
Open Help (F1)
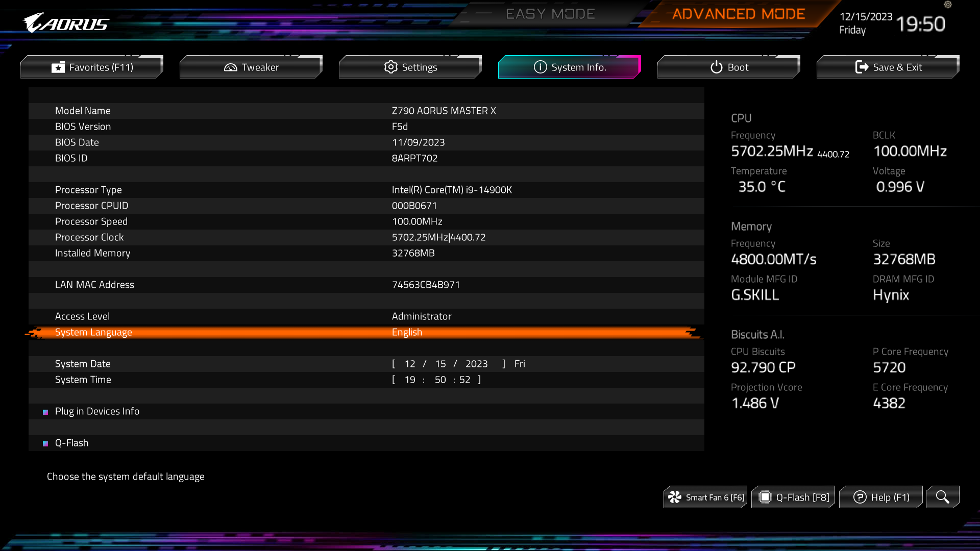tap(881, 497)
